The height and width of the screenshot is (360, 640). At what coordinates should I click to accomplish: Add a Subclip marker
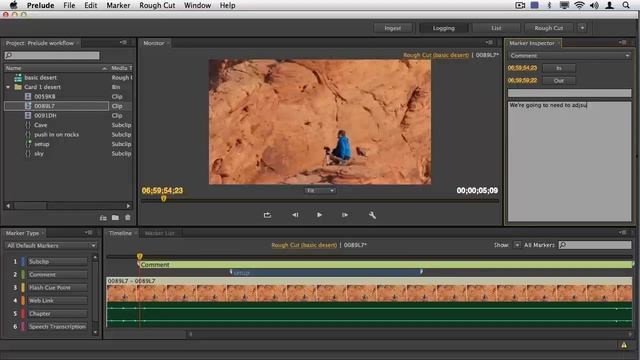[57, 261]
